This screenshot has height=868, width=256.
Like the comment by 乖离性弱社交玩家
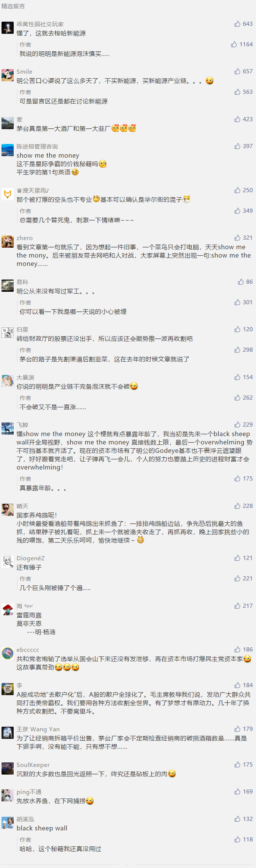coord(237,24)
